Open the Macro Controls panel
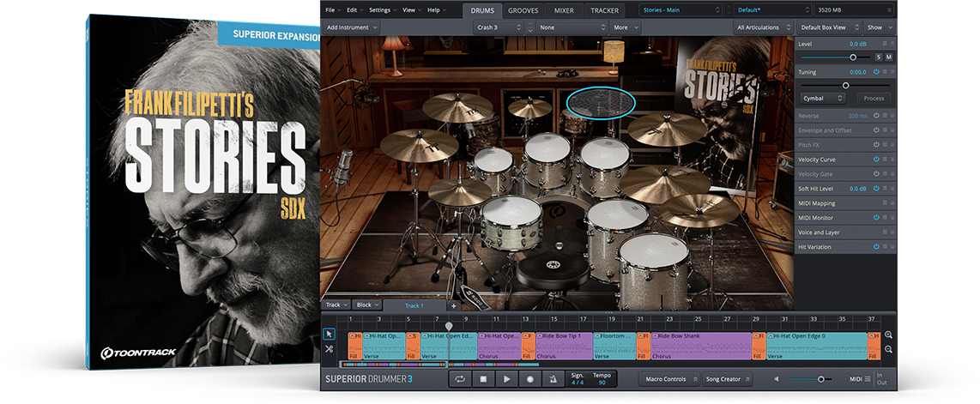980x404 pixels. click(667, 379)
